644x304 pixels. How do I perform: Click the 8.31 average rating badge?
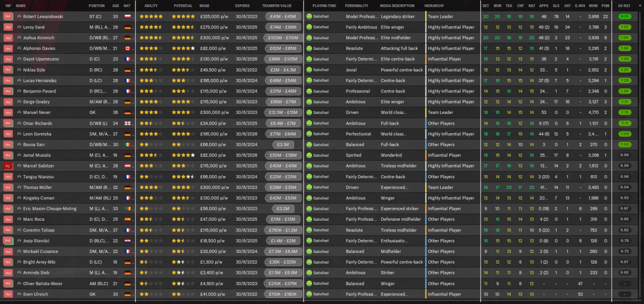click(x=625, y=17)
